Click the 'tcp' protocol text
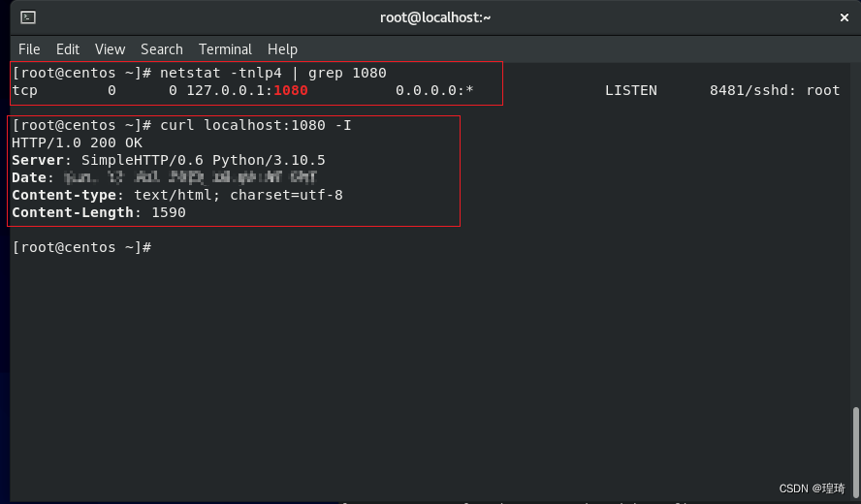The image size is (861, 504). click(24, 90)
